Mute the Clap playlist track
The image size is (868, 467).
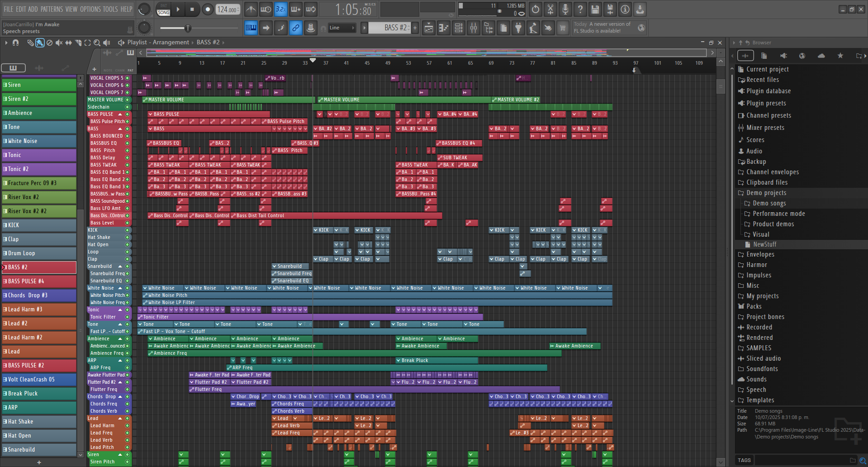point(128,259)
